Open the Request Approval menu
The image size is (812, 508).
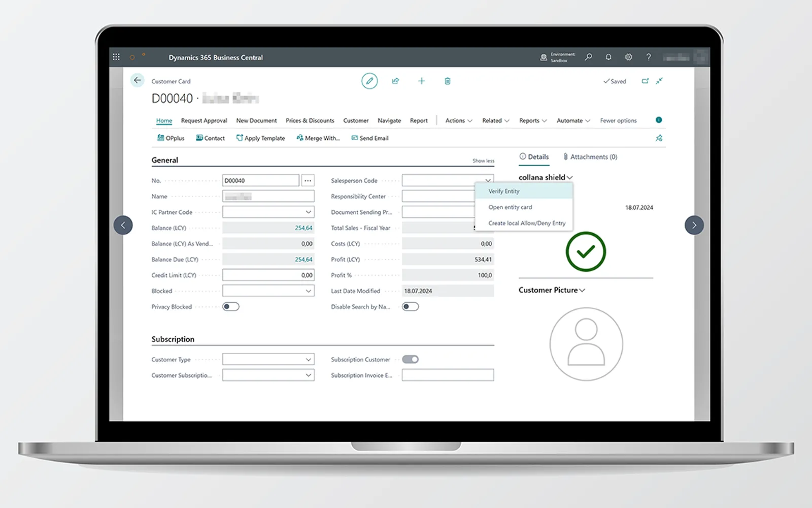pos(204,120)
